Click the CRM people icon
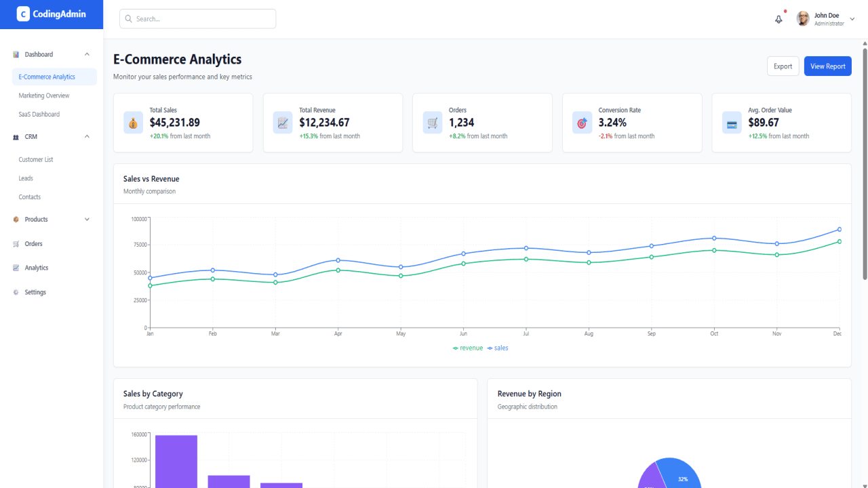This screenshot has width=868, height=488. [16, 137]
